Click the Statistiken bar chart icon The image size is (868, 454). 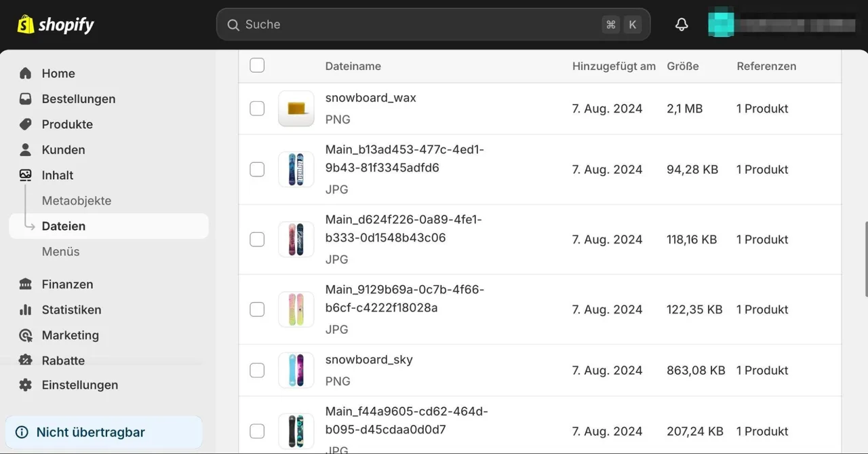(x=25, y=309)
